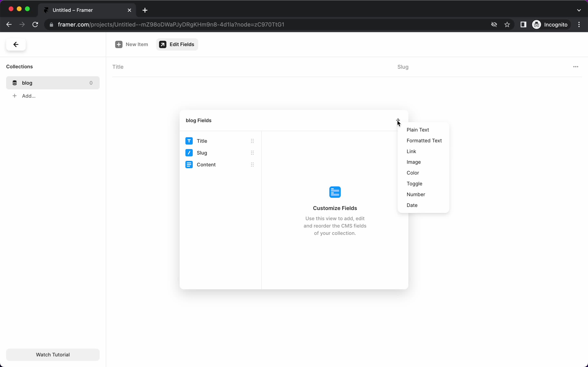588x367 pixels.
Task: Click the New Item button
Action: click(132, 44)
